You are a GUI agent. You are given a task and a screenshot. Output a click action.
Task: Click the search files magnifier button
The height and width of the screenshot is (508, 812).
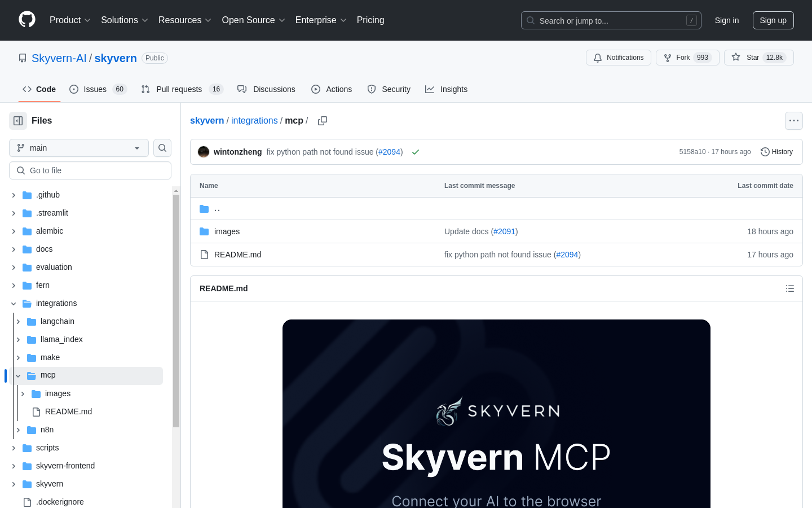[162, 148]
